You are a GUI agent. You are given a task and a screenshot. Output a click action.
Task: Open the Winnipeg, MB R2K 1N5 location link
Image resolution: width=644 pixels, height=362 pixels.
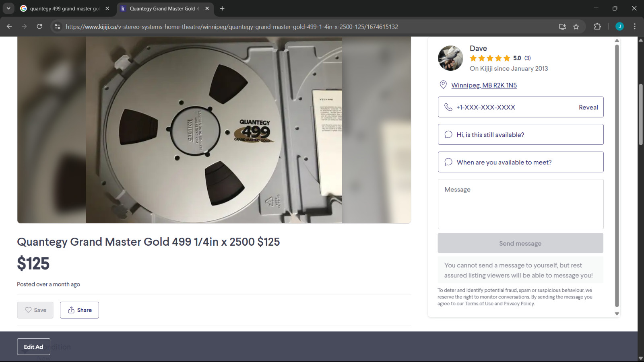tap(484, 85)
